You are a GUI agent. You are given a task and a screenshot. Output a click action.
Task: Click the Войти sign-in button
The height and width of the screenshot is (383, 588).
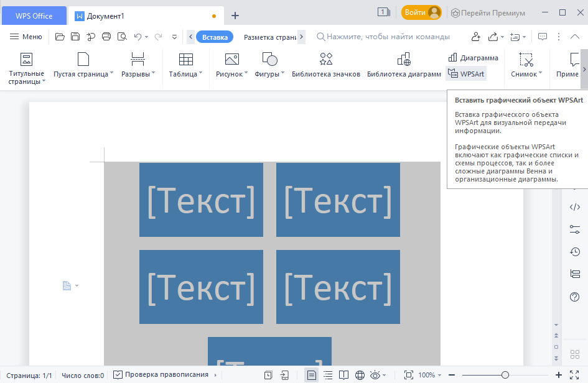421,13
